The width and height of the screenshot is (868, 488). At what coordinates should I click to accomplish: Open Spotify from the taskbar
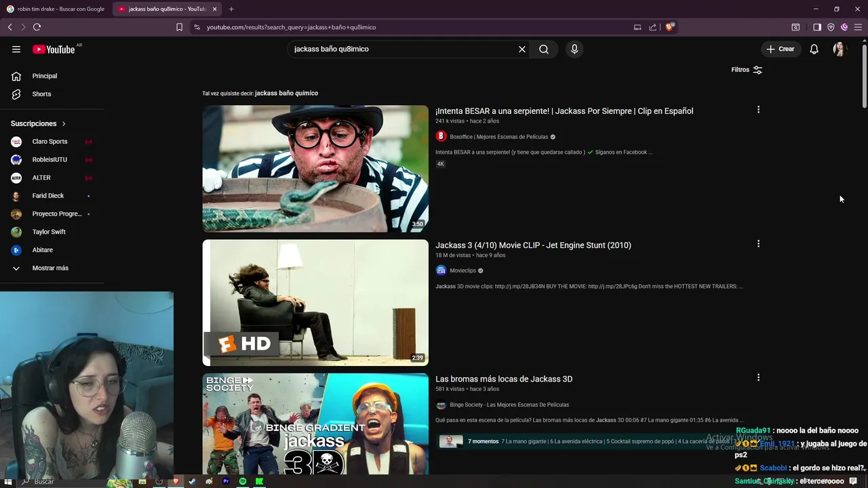pos(243,481)
